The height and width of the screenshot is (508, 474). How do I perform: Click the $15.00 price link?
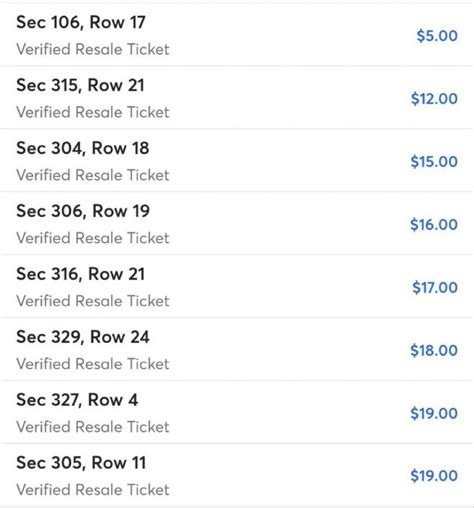pos(434,162)
